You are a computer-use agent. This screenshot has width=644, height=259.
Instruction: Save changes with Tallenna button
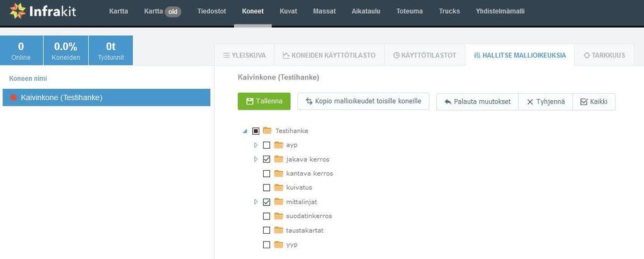coord(264,101)
